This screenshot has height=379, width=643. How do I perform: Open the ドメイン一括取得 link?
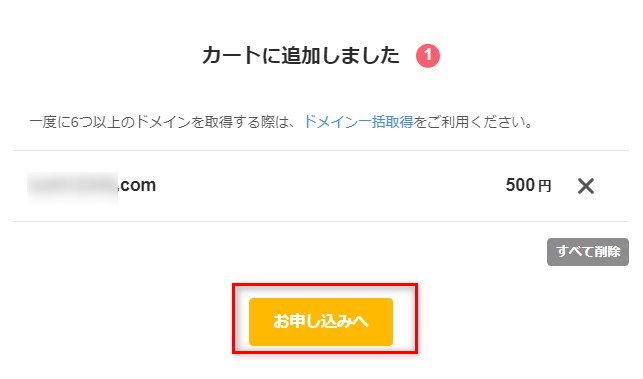tap(358, 122)
